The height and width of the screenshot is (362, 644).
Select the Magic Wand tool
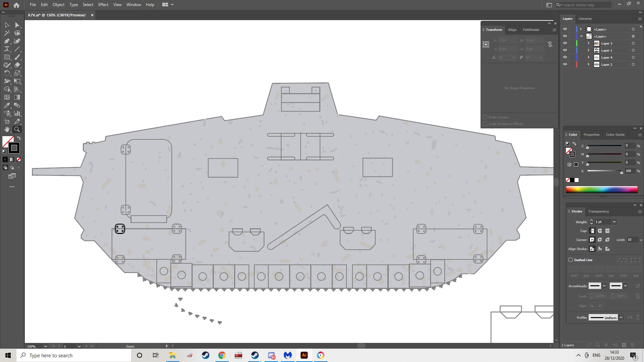point(7,33)
